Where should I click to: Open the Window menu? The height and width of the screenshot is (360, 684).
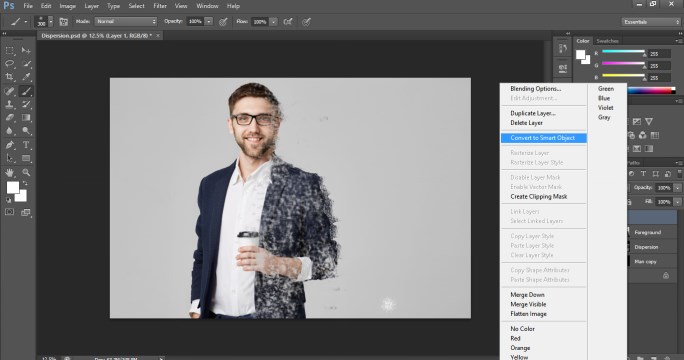click(207, 6)
